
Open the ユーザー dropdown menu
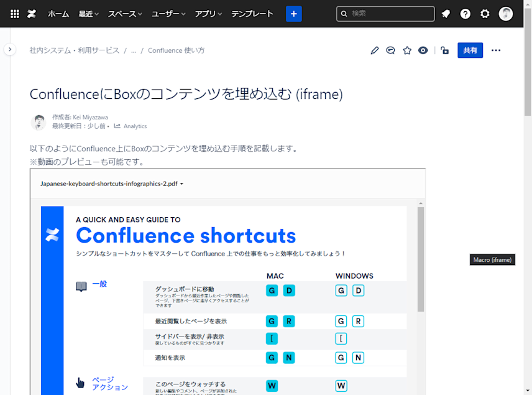click(168, 14)
